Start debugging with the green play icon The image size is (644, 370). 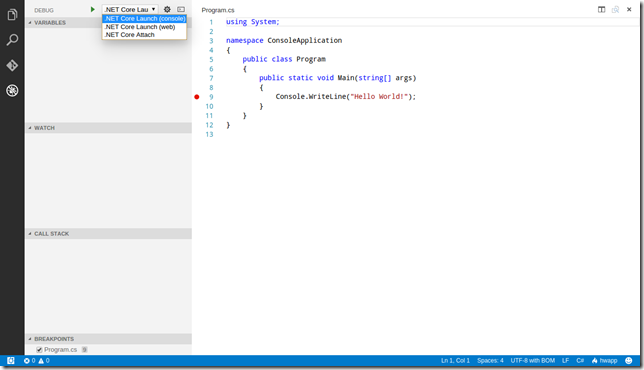(x=92, y=9)
